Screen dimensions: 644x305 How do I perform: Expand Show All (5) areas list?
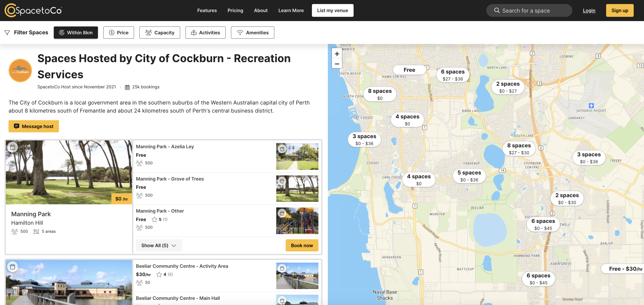pos(159,245)
